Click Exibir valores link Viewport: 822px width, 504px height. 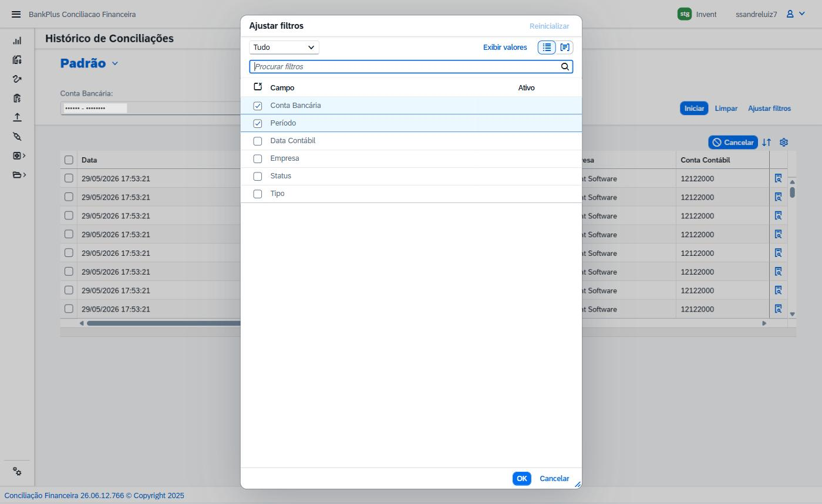point(505,48)
